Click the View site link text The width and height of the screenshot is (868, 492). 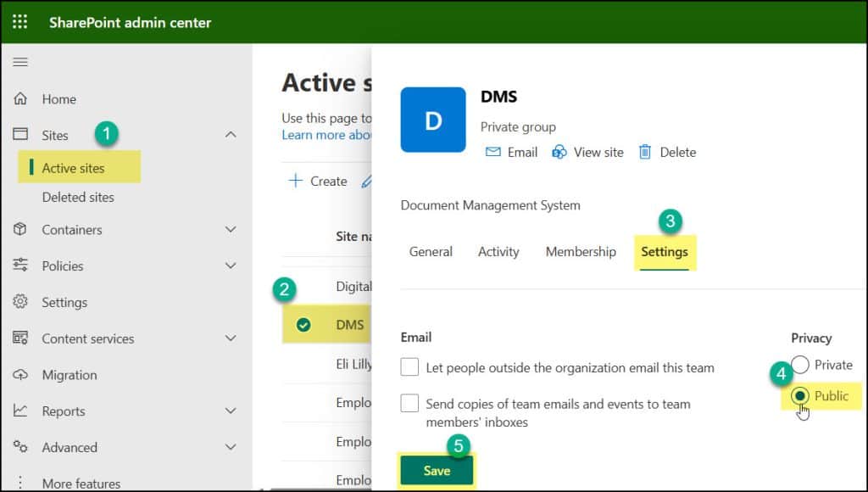coord(598,153)
